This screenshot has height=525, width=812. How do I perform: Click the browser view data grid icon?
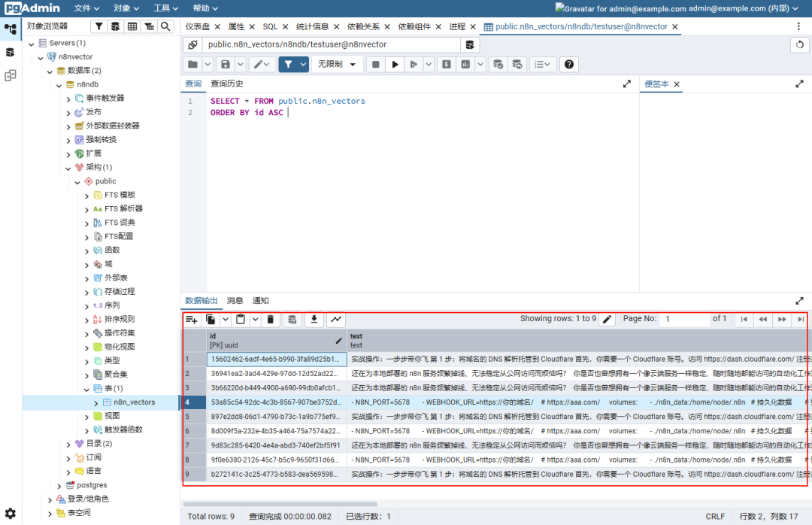click(132, 26)
